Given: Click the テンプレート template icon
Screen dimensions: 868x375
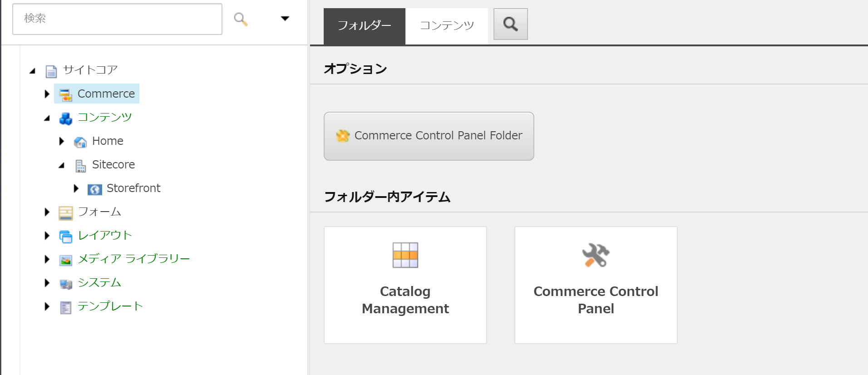Looking at the screenshot, I should click(66, 308).
